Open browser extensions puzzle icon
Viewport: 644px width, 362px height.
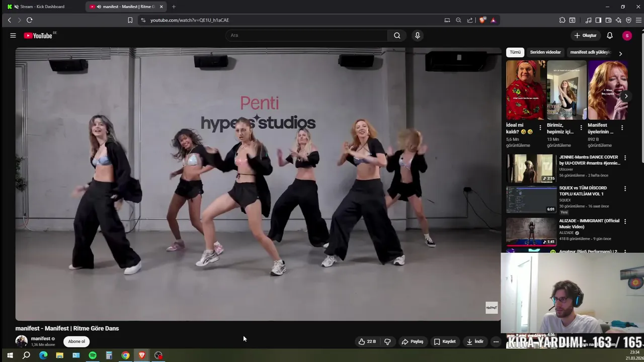(562, 20)
